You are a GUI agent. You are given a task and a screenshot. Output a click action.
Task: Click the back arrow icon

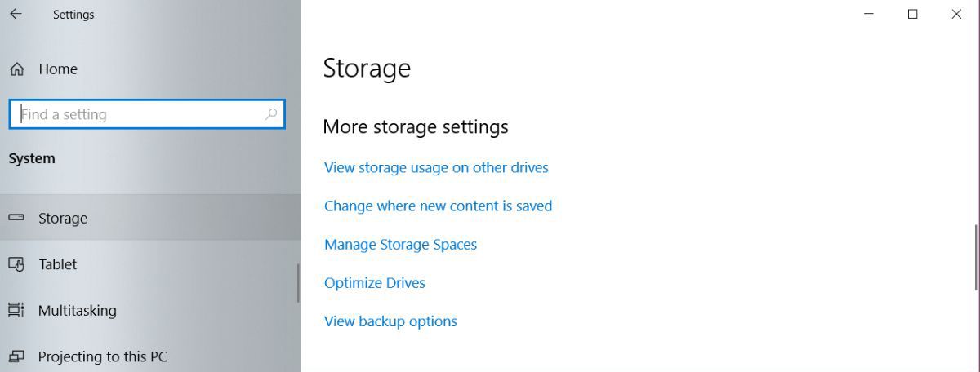click(x=16, y=15)
